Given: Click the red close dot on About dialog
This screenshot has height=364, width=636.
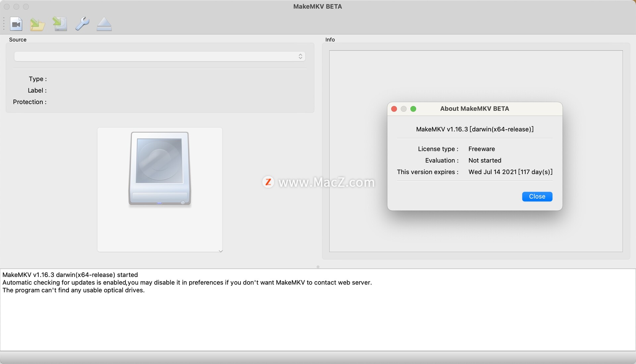Looking at the screenshot, I should [394, 109].
